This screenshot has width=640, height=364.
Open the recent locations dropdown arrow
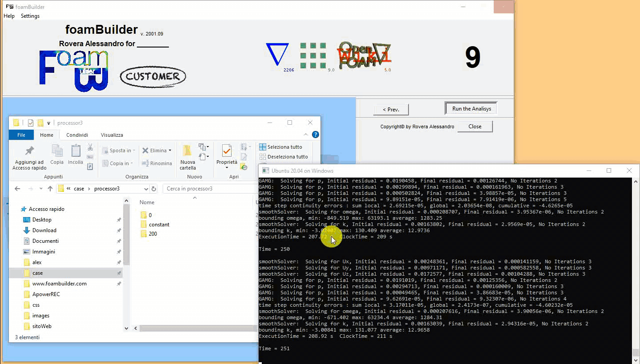click(x=40, y=189)
